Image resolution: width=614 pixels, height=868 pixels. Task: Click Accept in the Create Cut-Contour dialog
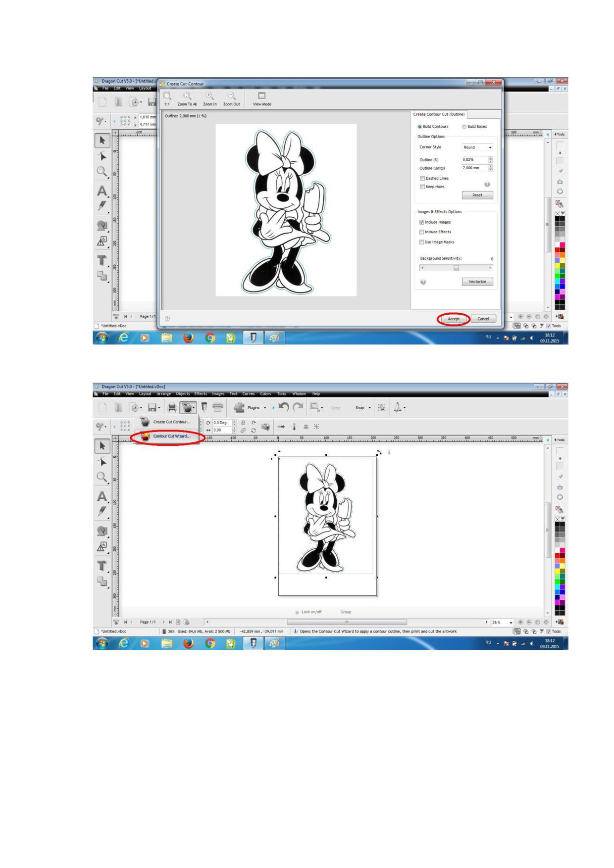pyautogui.click(x=454, y=319)
